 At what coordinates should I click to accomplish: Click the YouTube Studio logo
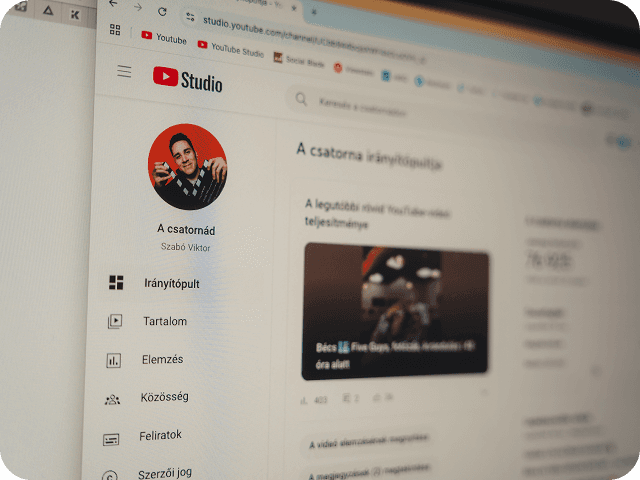[187, 79]
